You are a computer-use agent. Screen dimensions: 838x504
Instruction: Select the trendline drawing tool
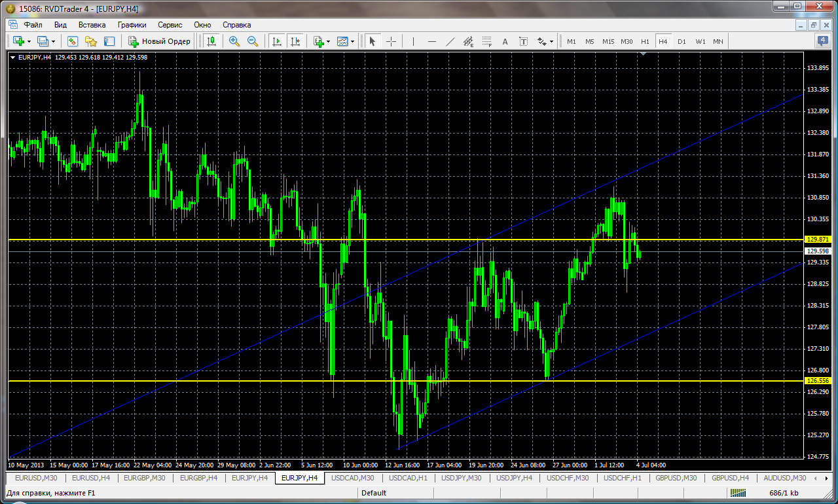point(450,41)
